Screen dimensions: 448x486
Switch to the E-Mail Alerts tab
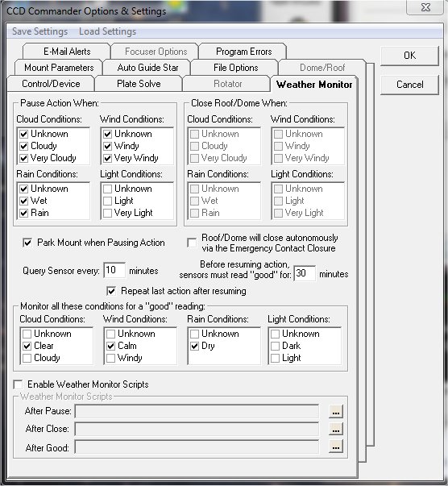click(67, 52)
